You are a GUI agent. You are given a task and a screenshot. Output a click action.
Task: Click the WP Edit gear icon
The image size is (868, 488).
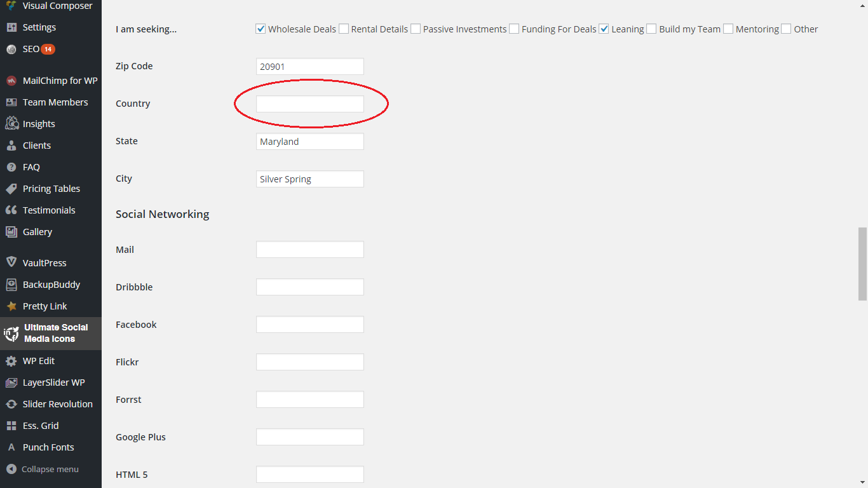(x=11, y=361)
